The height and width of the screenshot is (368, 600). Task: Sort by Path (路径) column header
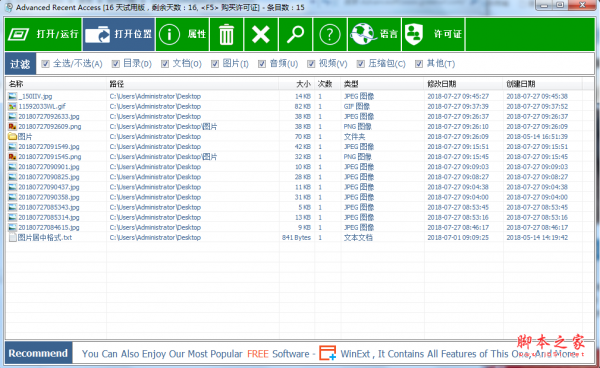[x=192, y=84]
